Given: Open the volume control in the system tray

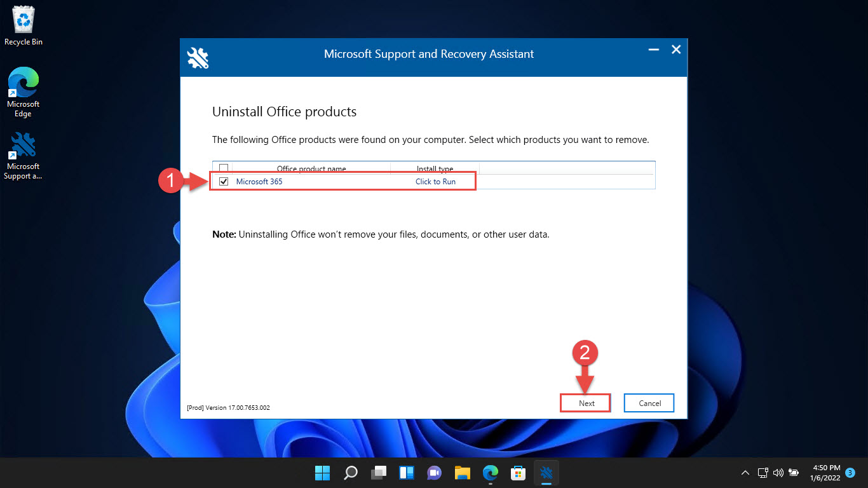Looking at the screenshot, I should (778, 473).
